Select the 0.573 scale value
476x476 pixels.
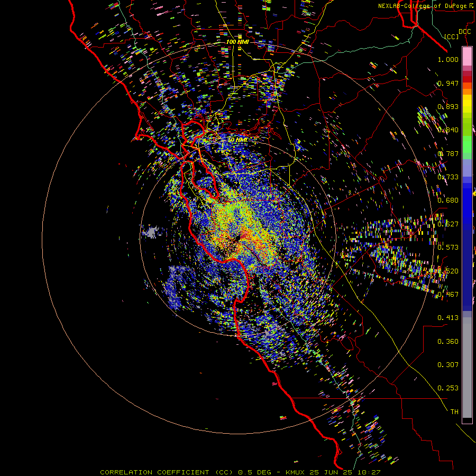[x=448, y=248]
